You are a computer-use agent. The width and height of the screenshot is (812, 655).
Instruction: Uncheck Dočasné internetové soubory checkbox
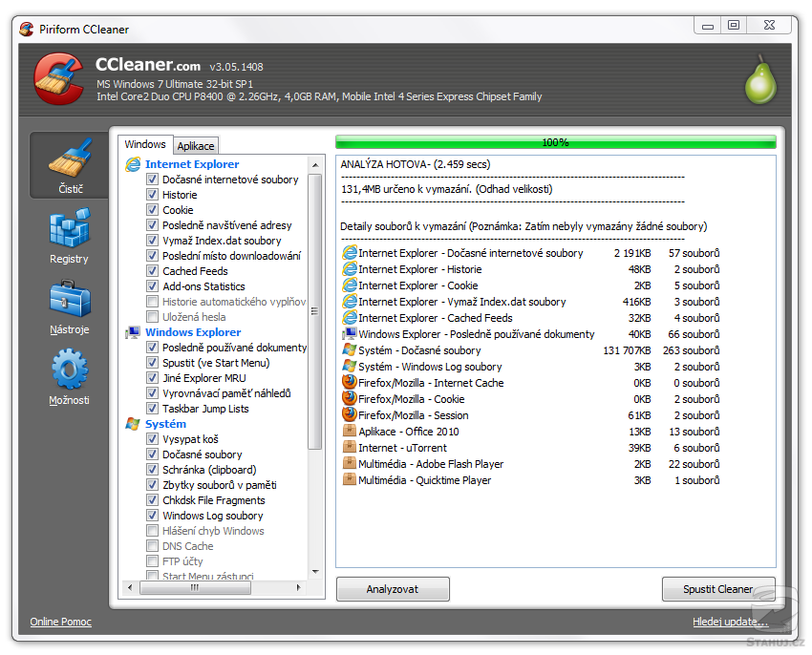pyautogui.click(x=152, y=180)
